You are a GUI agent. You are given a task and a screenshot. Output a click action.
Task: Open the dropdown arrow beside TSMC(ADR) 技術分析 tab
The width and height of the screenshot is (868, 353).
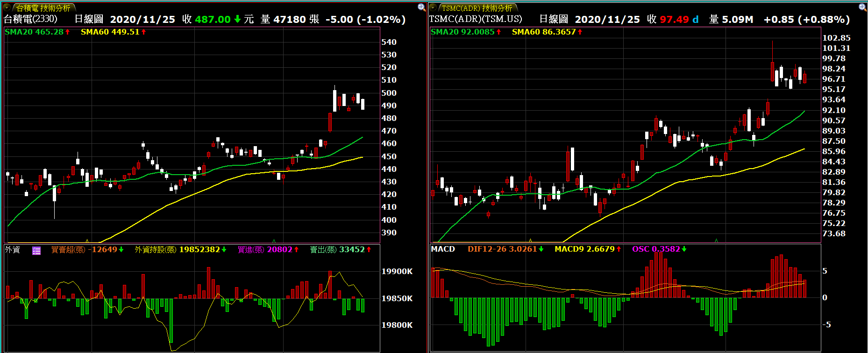coord(433,7)
